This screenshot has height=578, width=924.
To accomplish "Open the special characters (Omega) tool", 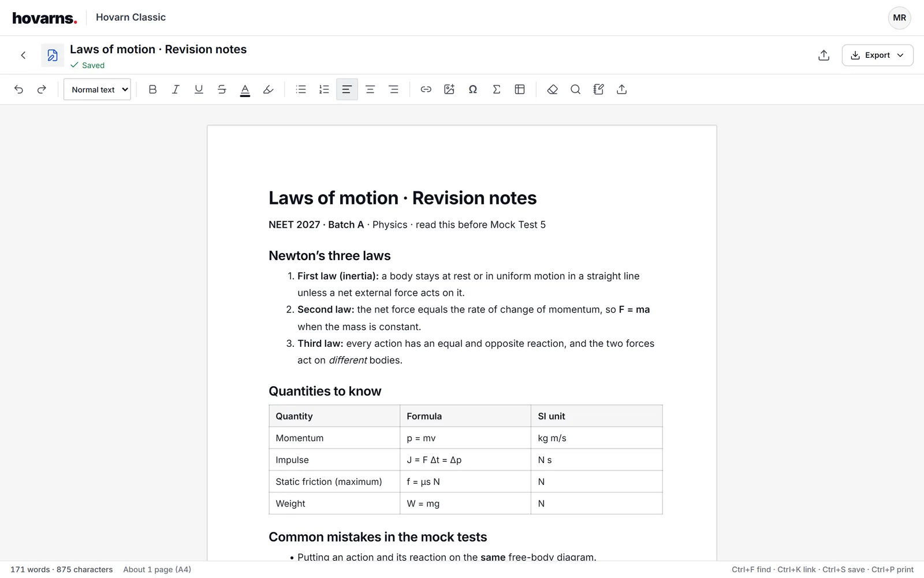I will (473, 90).
